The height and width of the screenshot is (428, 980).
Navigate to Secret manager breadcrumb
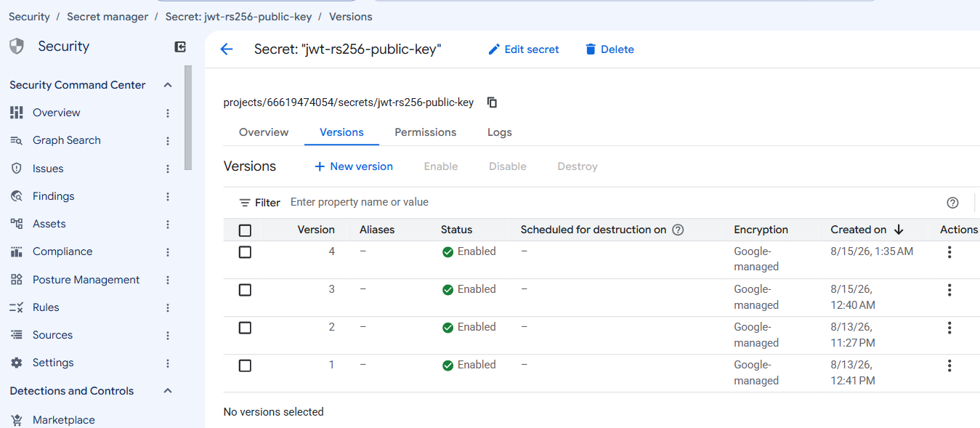[x=108, y=16]
